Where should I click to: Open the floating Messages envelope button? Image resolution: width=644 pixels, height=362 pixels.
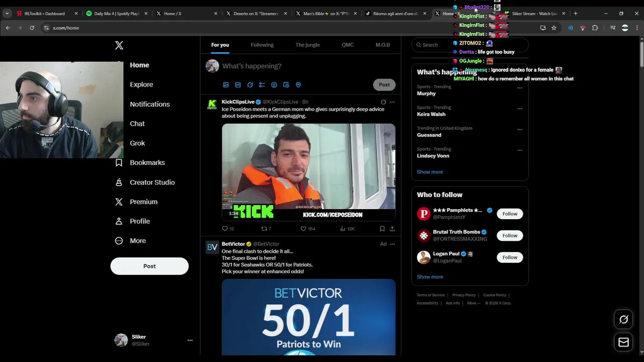[623, 342]
